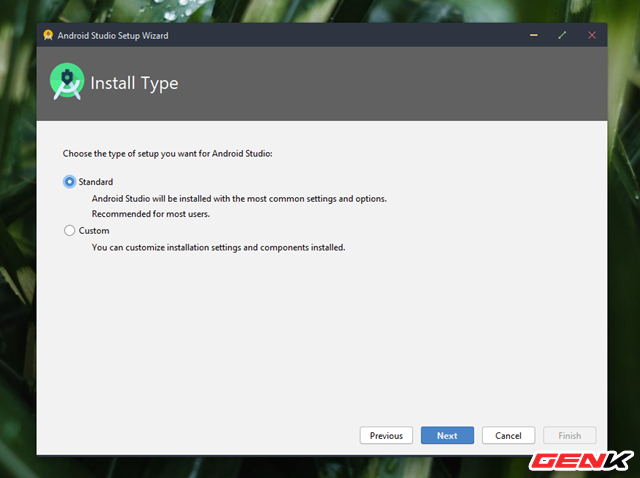Click the Android Studio logo in the header
The height and width of the screenshot is (478, 640).
pos(67,83)
